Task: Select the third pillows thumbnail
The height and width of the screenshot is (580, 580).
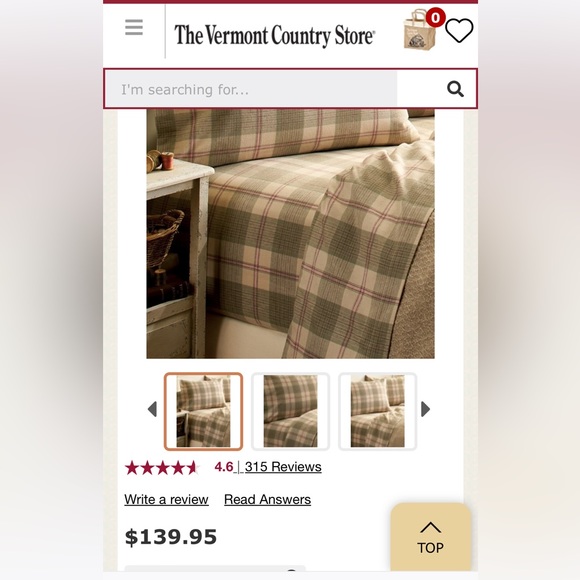Action: pyautogui.click(x=378, y=411)
